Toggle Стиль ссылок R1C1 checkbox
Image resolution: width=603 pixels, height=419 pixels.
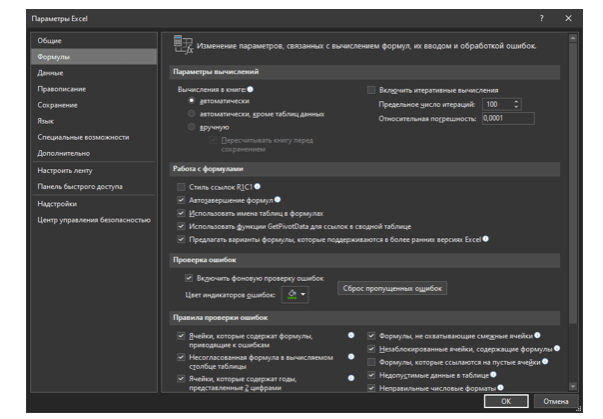tap(181, 187)
